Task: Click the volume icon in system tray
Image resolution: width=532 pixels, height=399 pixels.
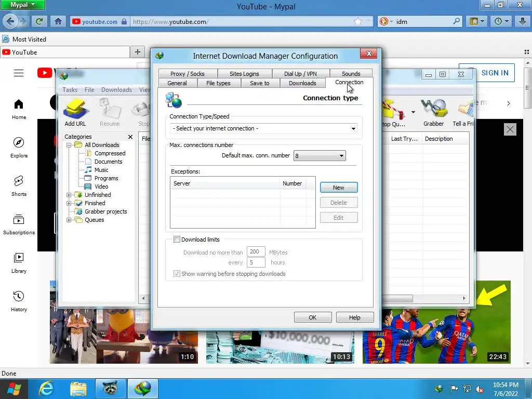Action: pyautogui.click(x=480, y=389)
